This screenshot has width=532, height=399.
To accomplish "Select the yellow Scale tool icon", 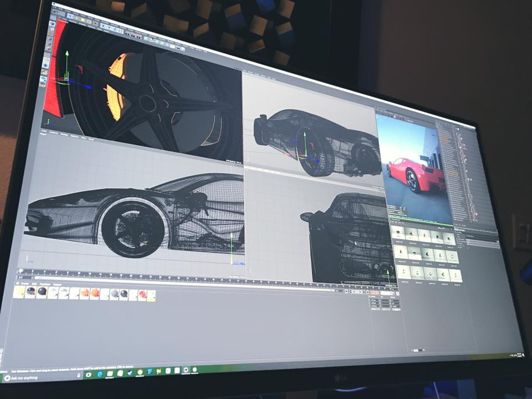I will 83,20.
